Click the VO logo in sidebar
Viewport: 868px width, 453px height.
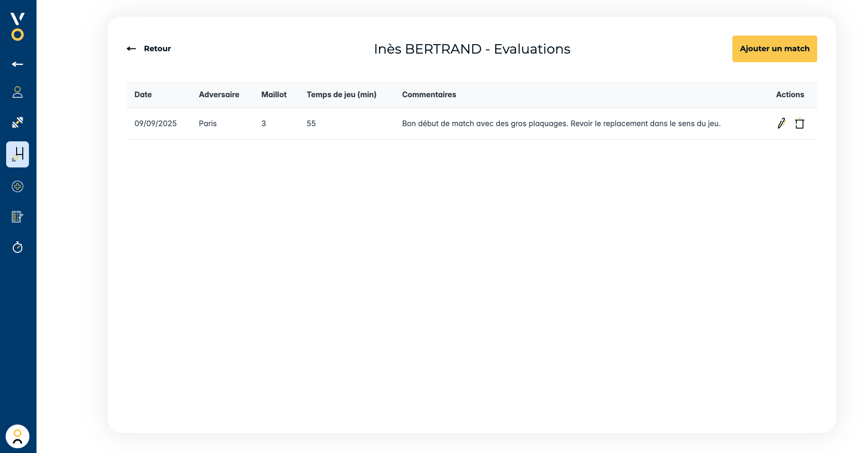(x=18, y=27)
